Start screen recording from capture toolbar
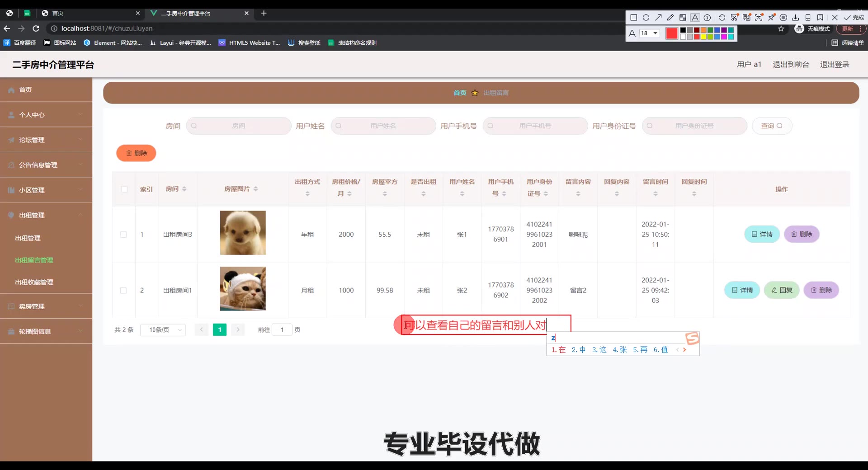 pyautogui.click(x=783, y=18)
